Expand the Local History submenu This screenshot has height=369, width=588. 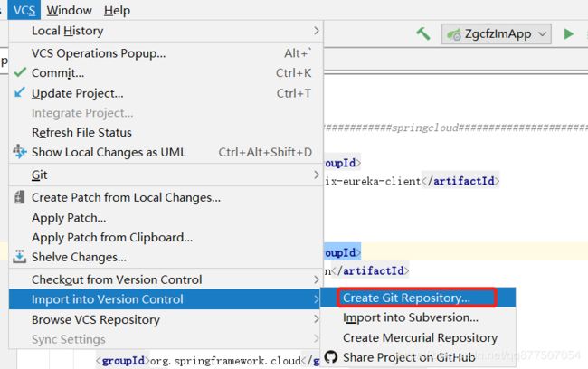point(166,31)
